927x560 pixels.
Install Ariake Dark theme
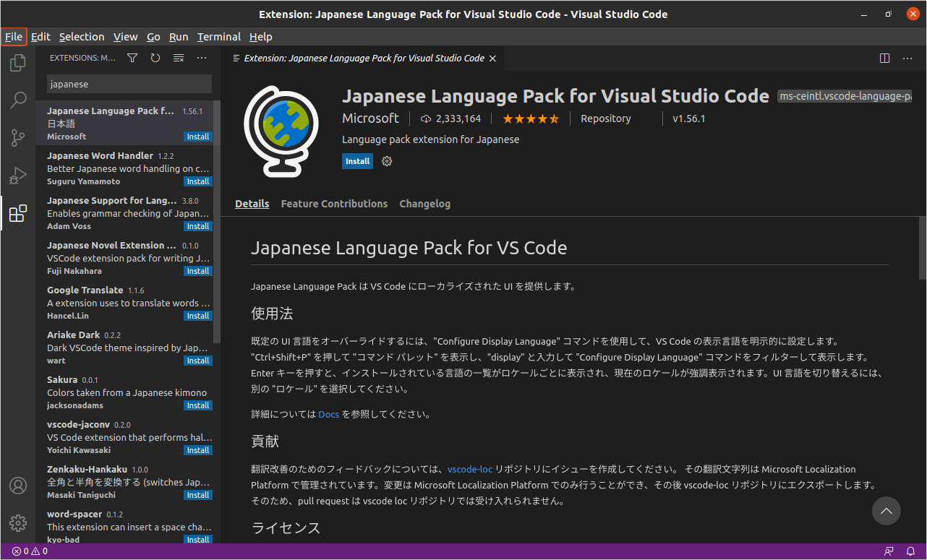click(x=197, y=361)
